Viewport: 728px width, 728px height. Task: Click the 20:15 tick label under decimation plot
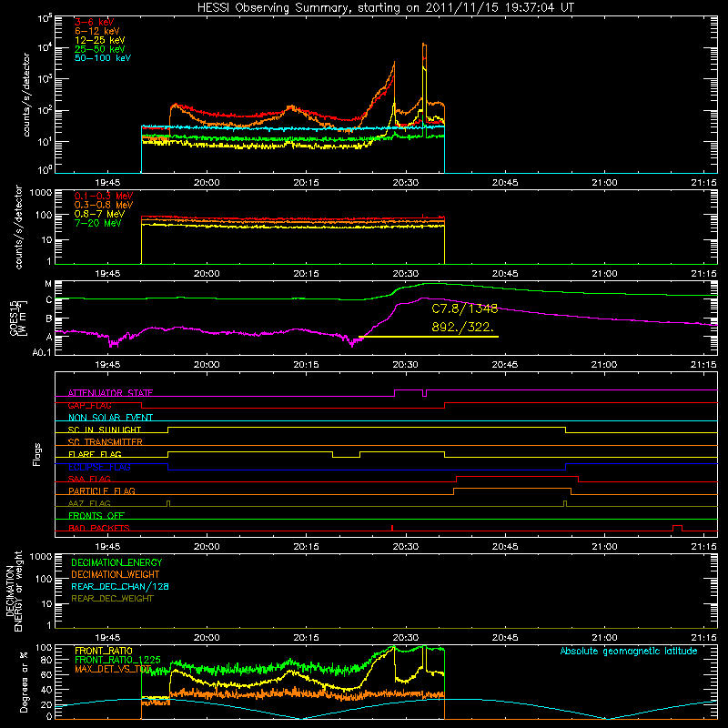tap(306, 638)
